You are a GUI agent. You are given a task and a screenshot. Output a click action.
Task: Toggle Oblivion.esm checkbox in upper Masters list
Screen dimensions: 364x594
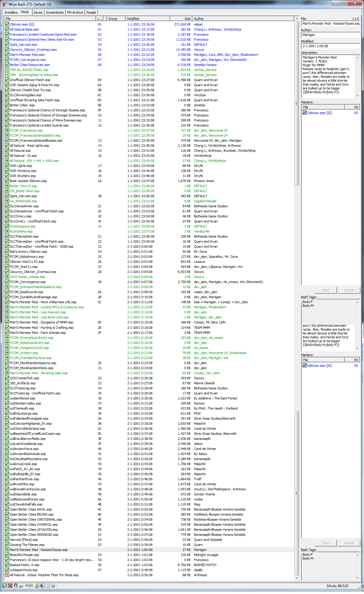[x=305, y=113]
